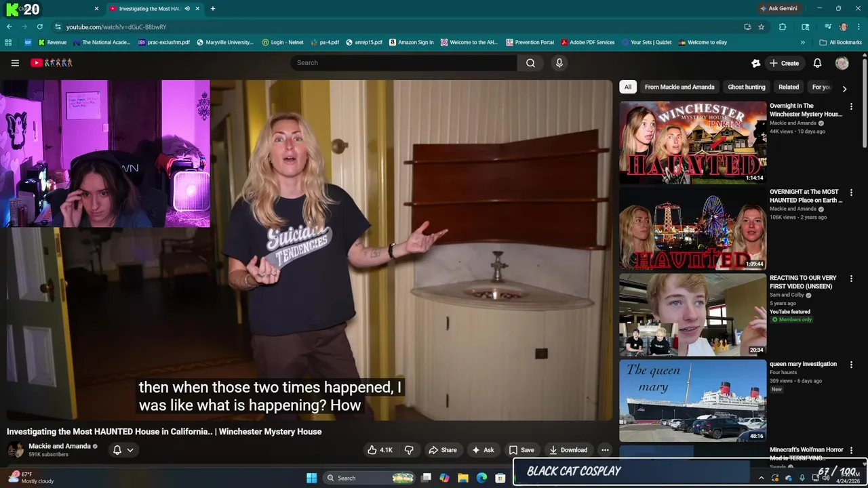868x488 pixels.
Task: Open Welcome to eBay bookmark
Action: [702, 42]
